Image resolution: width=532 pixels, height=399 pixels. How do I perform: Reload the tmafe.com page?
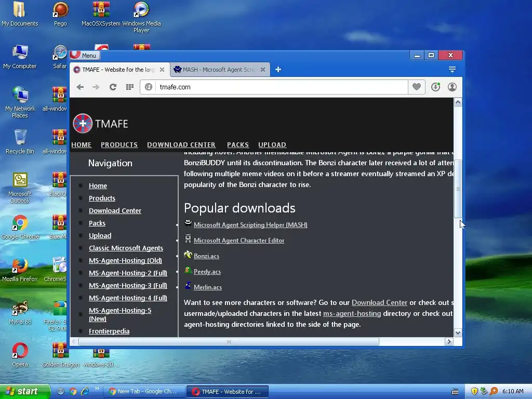pyautogui.click(x=113, y=87)
